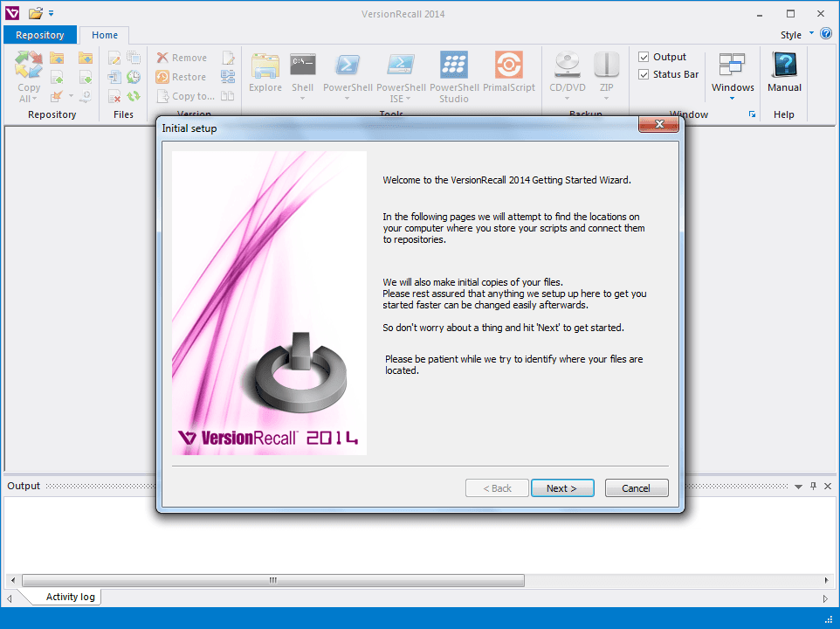Screen dimensions: 840x629
Task: Open Explore tool
Action: click(265, 72)
